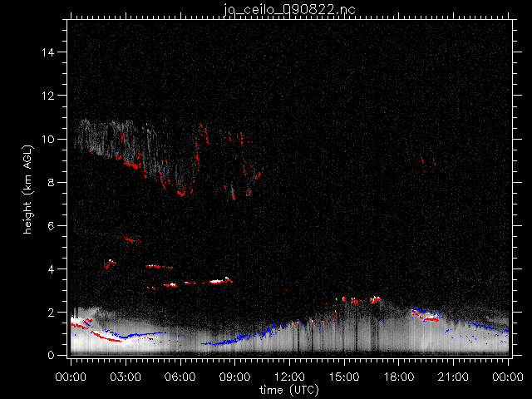Select the y-axis label height (km AGL)
Screen dimensions: 532x399
point(28,189)
